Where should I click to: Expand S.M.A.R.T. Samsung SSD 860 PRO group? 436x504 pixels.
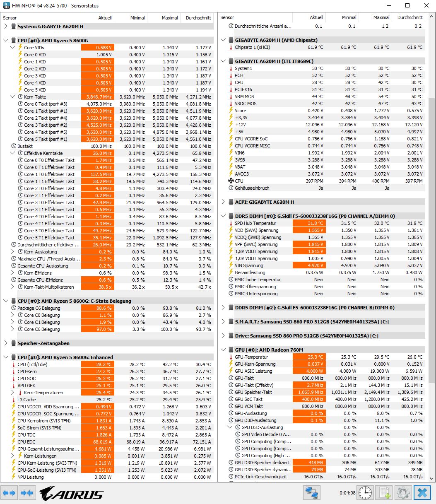tap(223, 322)
